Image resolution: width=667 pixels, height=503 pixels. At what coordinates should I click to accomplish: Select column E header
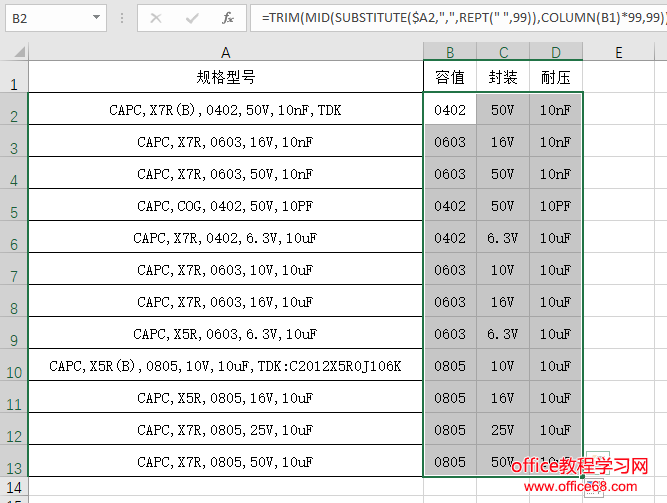pos(619,52)
